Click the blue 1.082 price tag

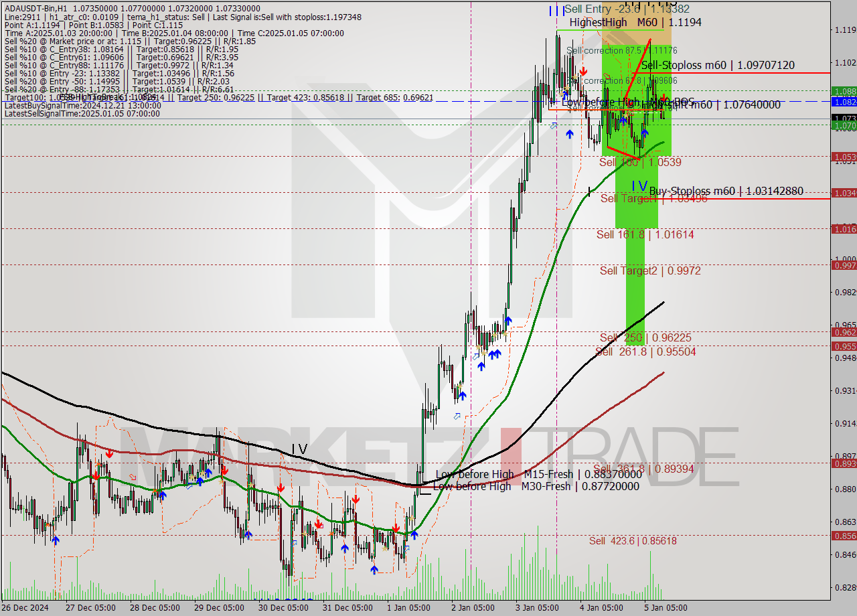click(844, 102)
